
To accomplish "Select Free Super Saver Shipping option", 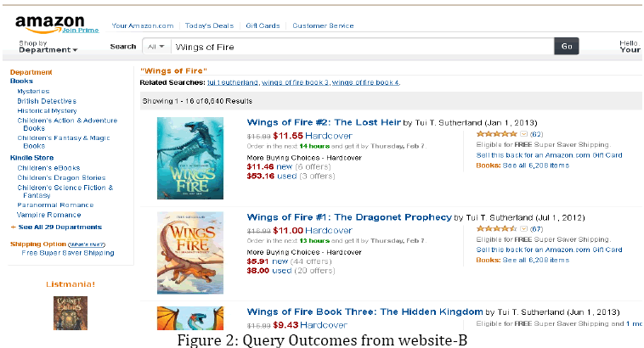I will (68, 253).
